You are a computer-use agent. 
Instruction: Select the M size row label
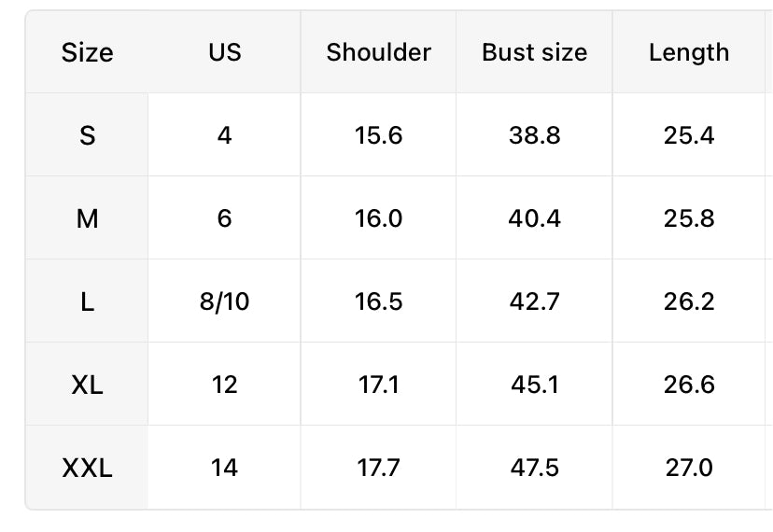pos(87,218)
